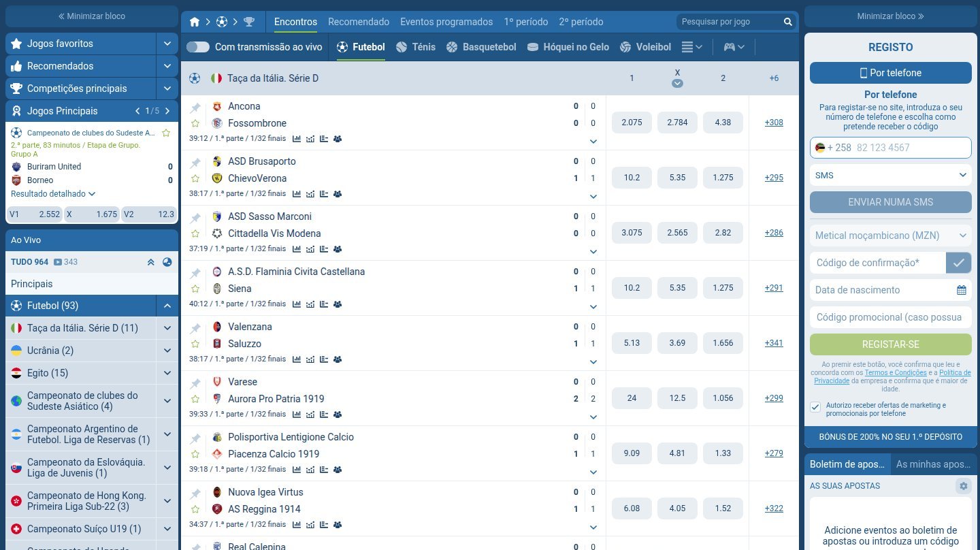Open the gamepad esports icon
This screenshot has height=550, width=980.
point(729,47)
